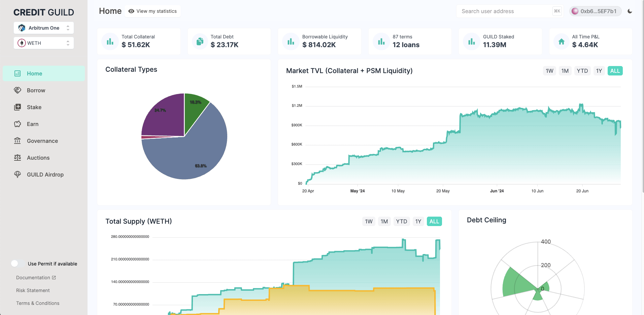Click the Stake plus icon in sidebar
This screenshot has width=644, height=315.
18,107
